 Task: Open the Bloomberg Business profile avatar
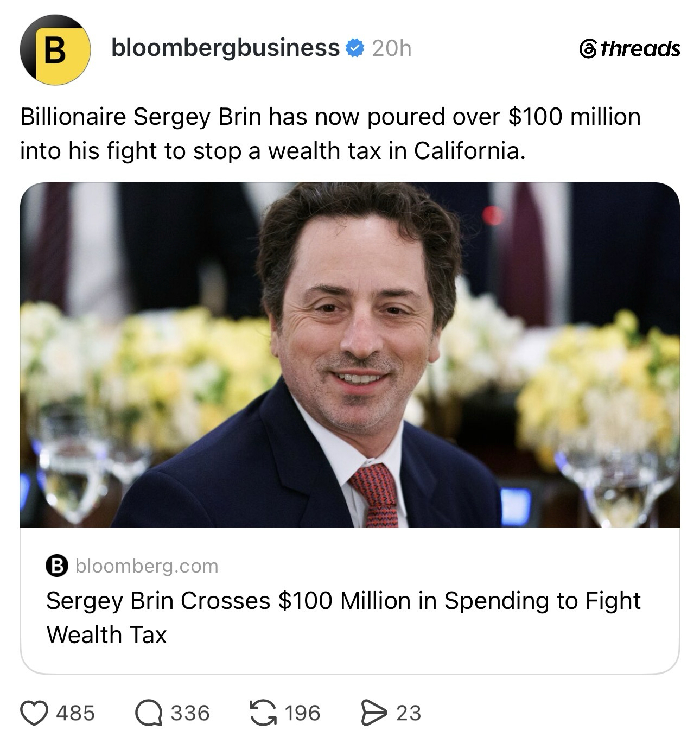[x=55, y=49]
